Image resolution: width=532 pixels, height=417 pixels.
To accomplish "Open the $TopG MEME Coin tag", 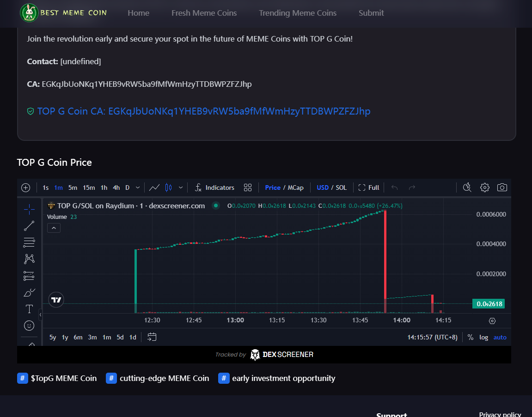I will click(57, 378).
